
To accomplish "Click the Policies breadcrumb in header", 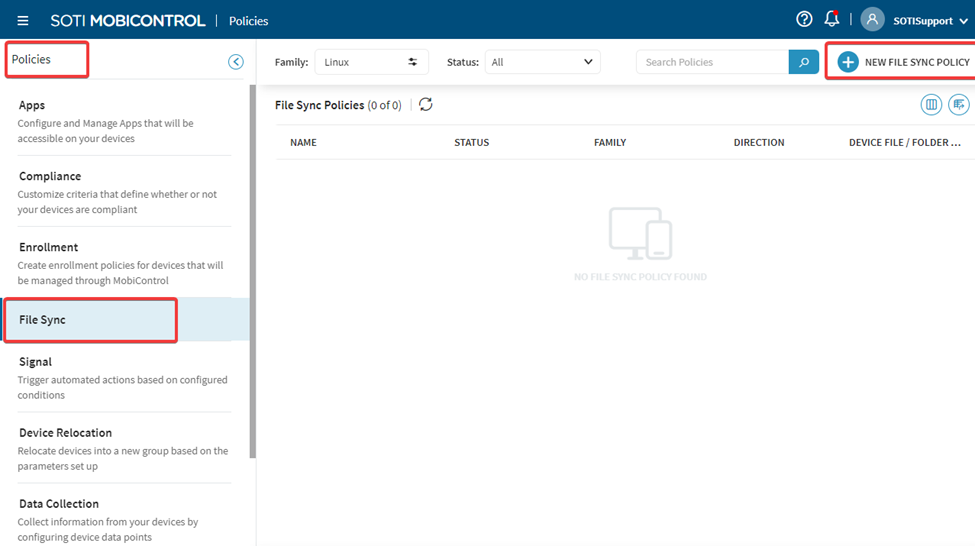I will click(248, 21).
